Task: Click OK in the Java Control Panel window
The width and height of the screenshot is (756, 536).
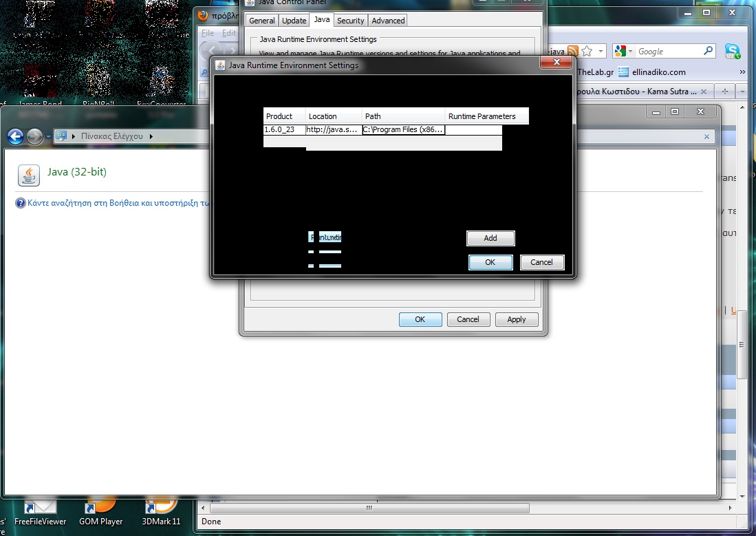Action: click(x=420, y=319)
